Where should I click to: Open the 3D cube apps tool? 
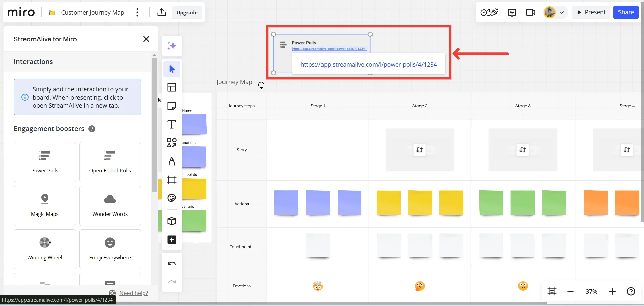pos(172,221)
